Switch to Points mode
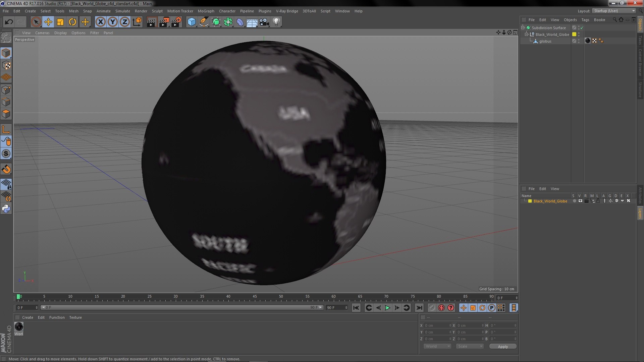Screen dimensions: 644x362 (6, 89)
